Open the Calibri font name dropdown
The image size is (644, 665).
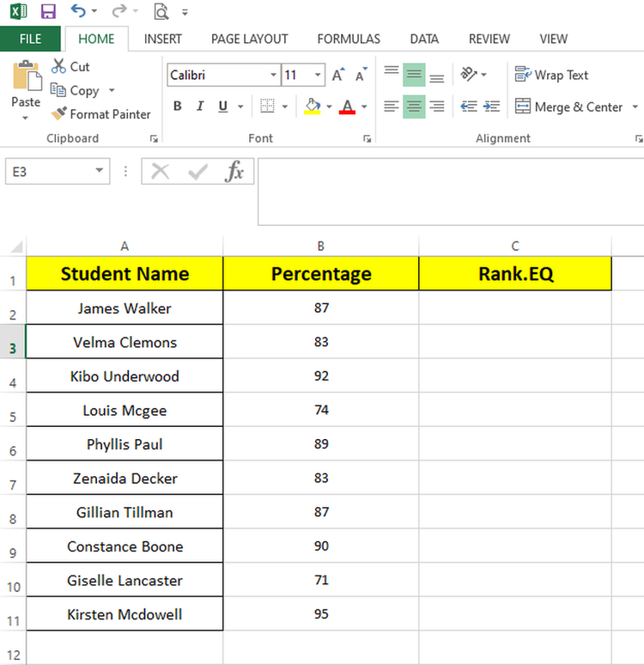273,75
